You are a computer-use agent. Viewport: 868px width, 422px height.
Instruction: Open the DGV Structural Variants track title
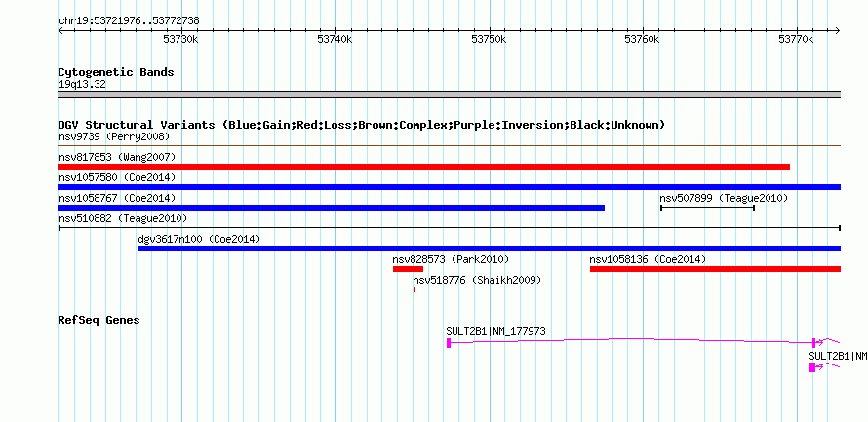pos(362,125)
